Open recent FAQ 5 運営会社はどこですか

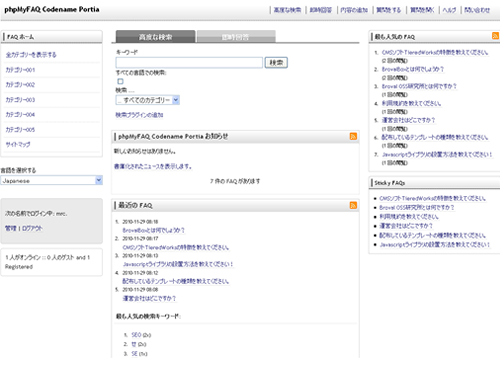tap(149, 298)
